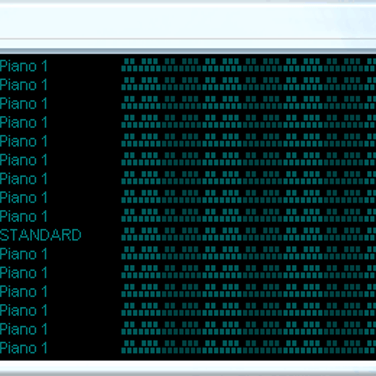Select the STANDARD drum channel label
This screenshot has height=376, width=376.
[x=40, y=235]
